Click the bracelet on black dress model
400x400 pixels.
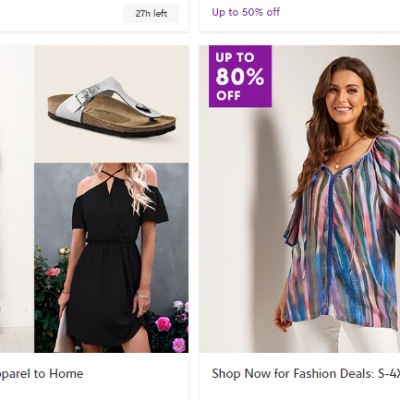coord(143,295)
